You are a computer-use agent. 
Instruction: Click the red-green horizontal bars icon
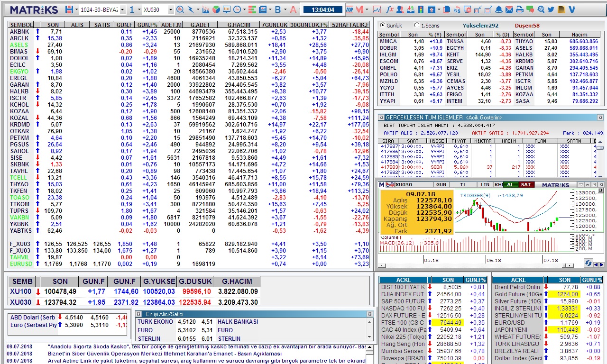[x=253, y=9]
